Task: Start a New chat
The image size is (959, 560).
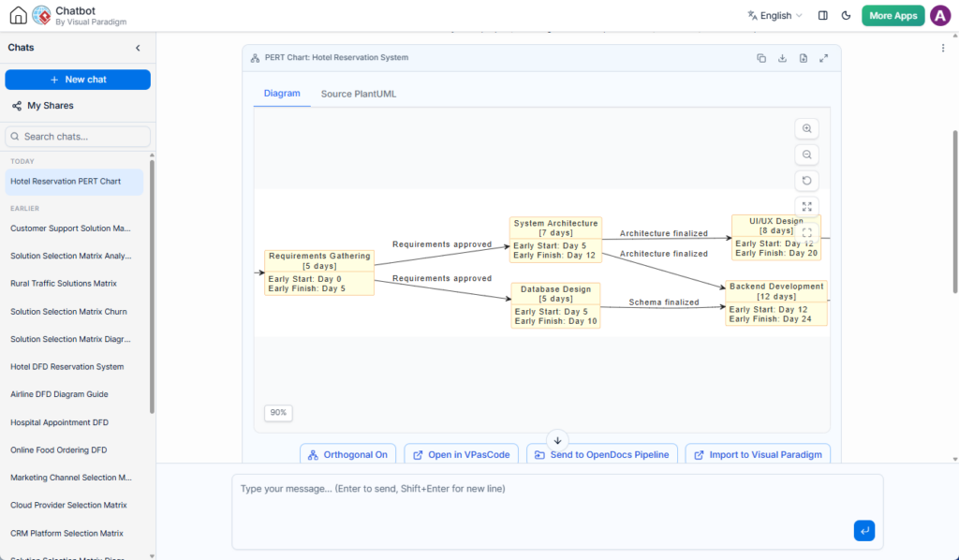Action: pos(78,80)
